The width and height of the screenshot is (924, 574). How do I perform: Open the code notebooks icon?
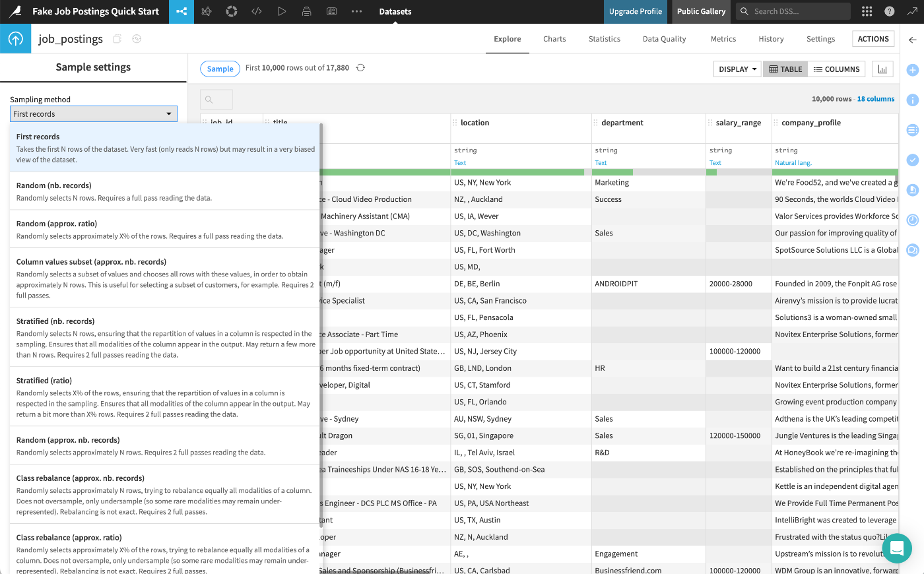[x=257, y=11]
